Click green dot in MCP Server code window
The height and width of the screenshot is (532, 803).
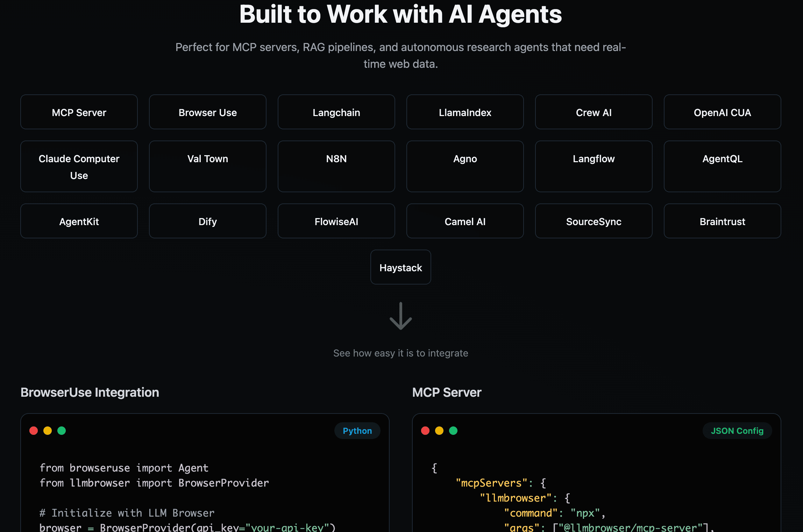453,431
